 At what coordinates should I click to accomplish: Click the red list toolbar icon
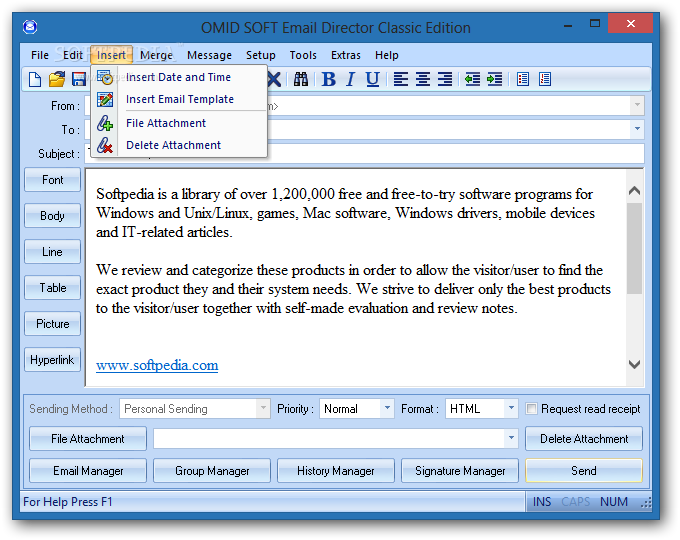(545, 79)
